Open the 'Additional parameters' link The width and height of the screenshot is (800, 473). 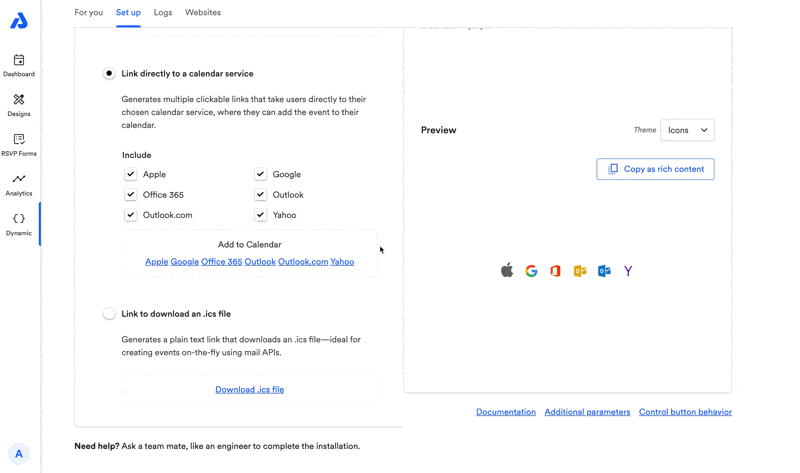587,412
